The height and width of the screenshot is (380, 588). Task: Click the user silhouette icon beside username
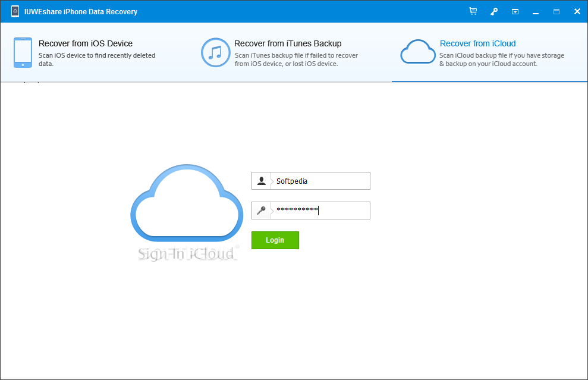(262, 181)
